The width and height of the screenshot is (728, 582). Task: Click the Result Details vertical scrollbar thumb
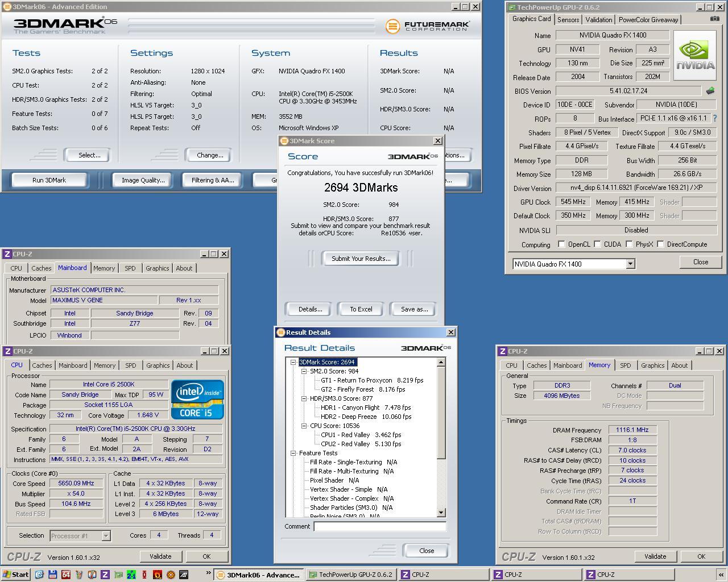pyautogui.click(x=441, y=413)
